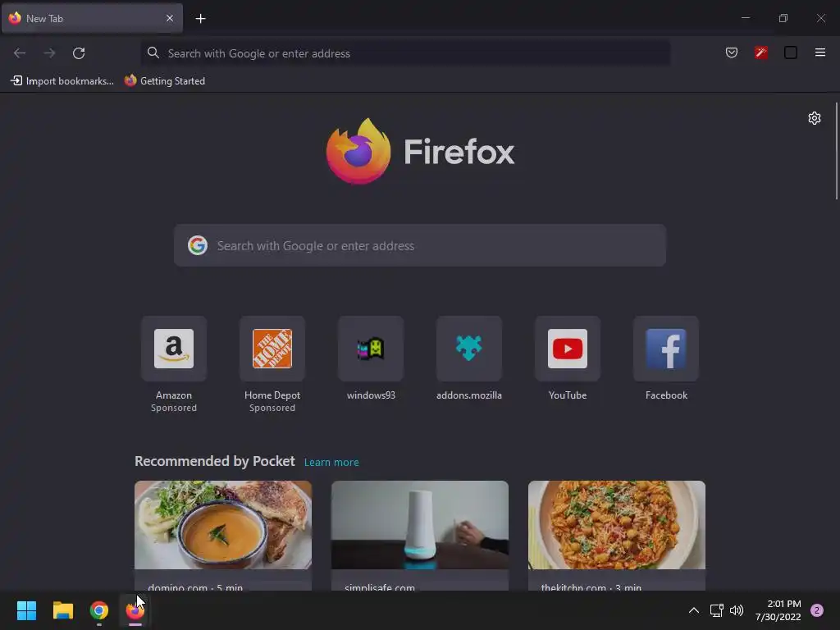Reload the current page
The width and height of the screenshot is (840, 630).
click(79, 53)
